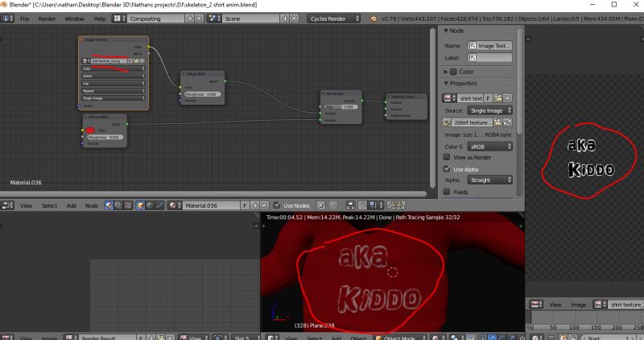This screenshot has width=644, height=340.
Task: Unlink the shirt texture image datablock
Action: 508,98
